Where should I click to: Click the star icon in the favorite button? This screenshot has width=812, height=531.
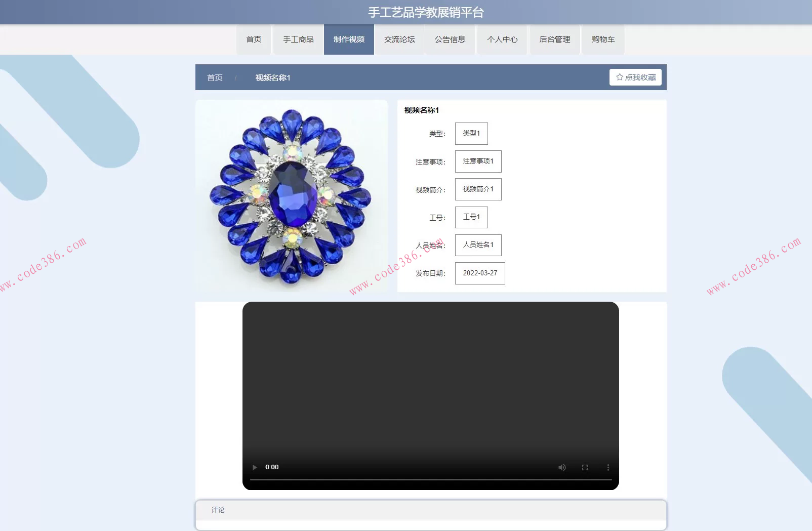tap(620, 77)
